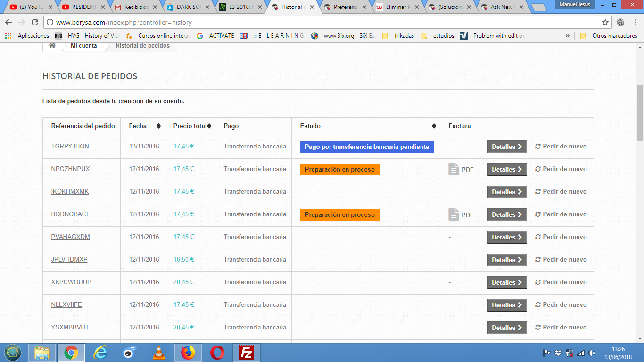Launch FileZilla from the taskbar
This screenshot has height=362, width=644.
point(247,353)
